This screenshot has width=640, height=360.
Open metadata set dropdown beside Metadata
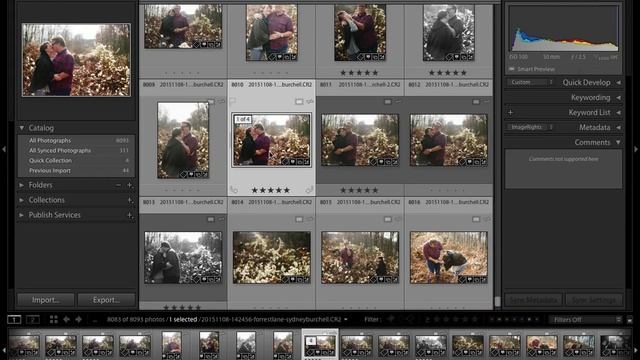coord(531,127)
